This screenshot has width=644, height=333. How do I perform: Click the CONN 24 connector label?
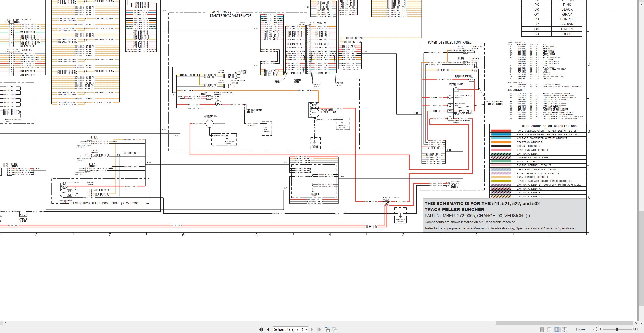(x=27, y=20)
